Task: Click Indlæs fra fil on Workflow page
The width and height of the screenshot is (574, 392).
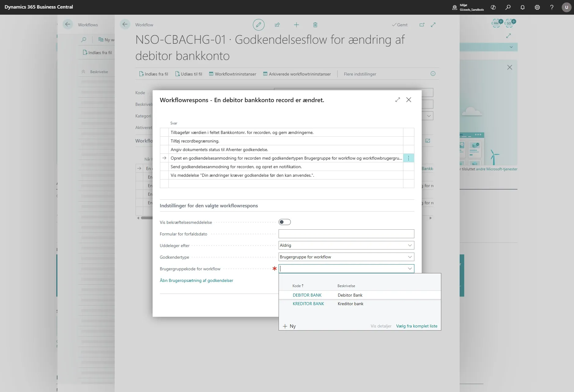Action: (x=154, y=74)
